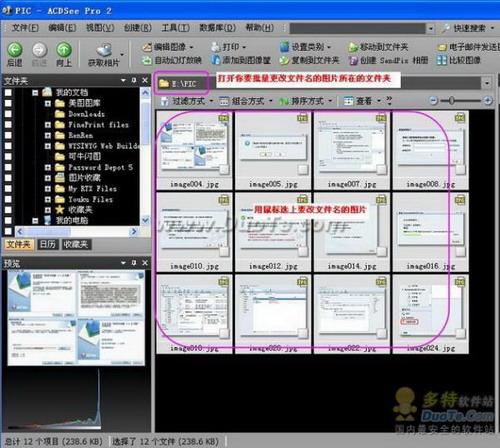The width and height of the screenshot is (500, 448).
Task: Start Auto Slideshow (自动幻灯放映)
Action: click(147, 60)
